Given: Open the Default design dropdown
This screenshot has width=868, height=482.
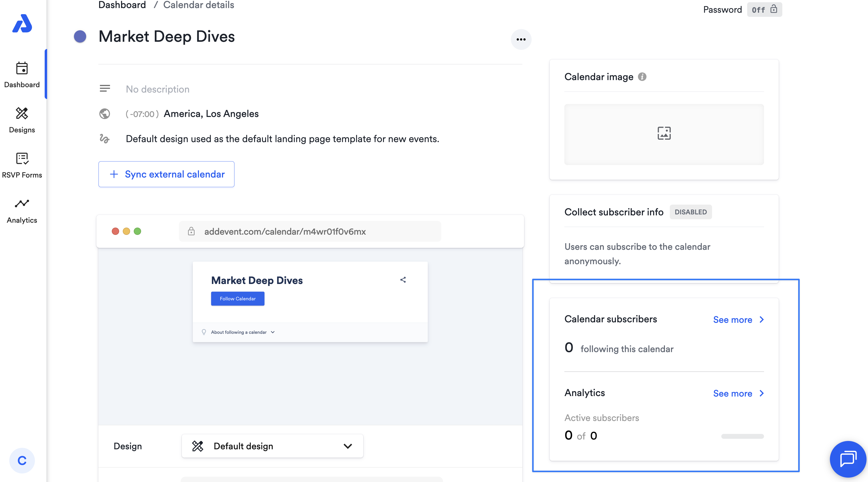Looking at the screenshot, I should pyautogui.click(x=272, y=446).
